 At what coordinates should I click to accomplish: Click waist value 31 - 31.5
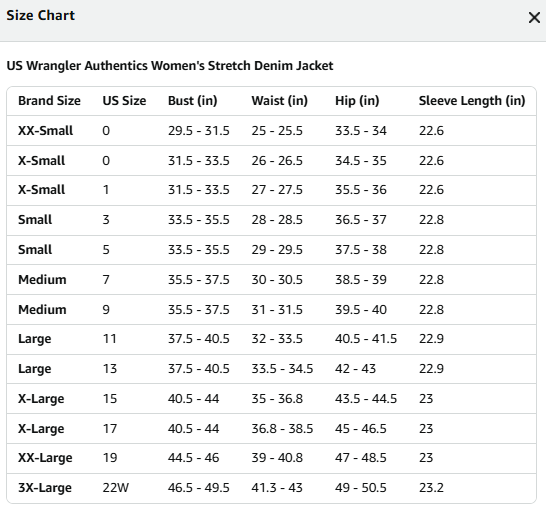pos(277,310)
